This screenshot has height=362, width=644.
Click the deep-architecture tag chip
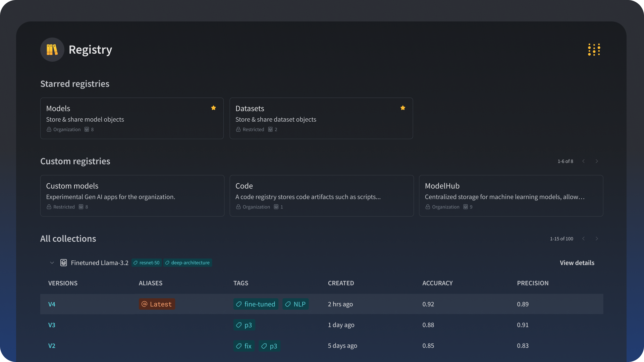point(187,263)
